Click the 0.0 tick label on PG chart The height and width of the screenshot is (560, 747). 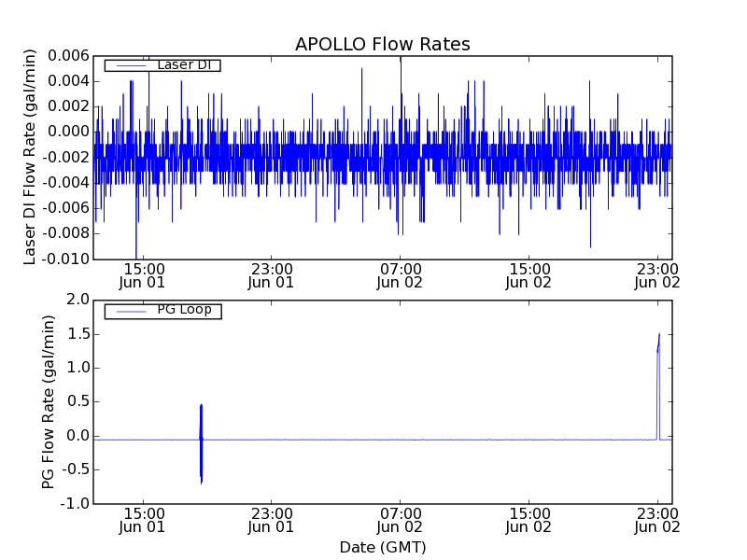click(78, 436)
